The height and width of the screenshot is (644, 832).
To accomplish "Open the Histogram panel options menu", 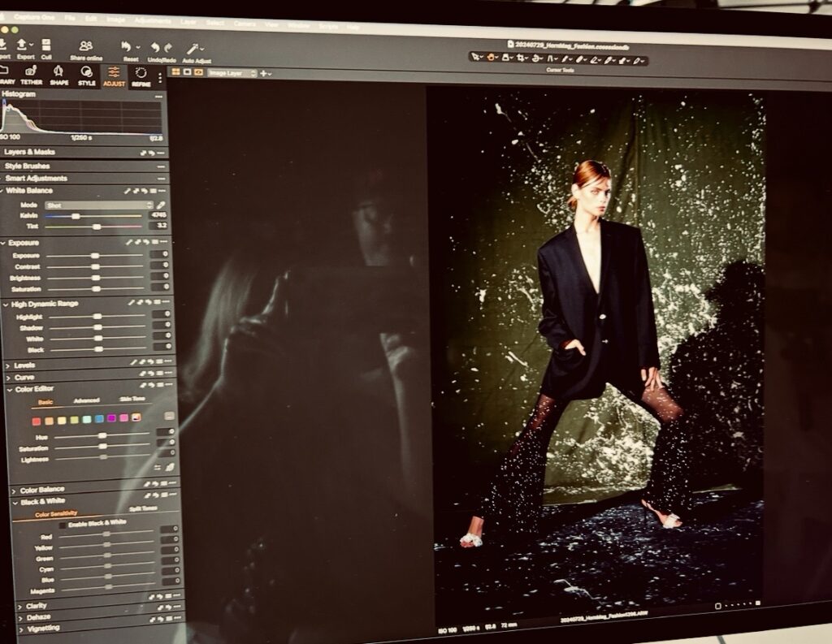I will pyautogui.click(x=158, y=97).
